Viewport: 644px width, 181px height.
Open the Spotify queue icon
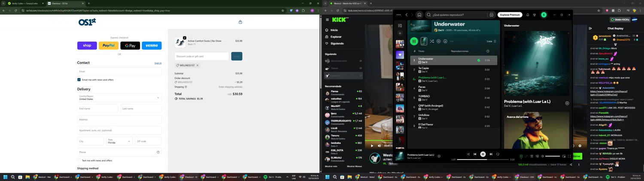pyautogui.click(x=532, y=156)
